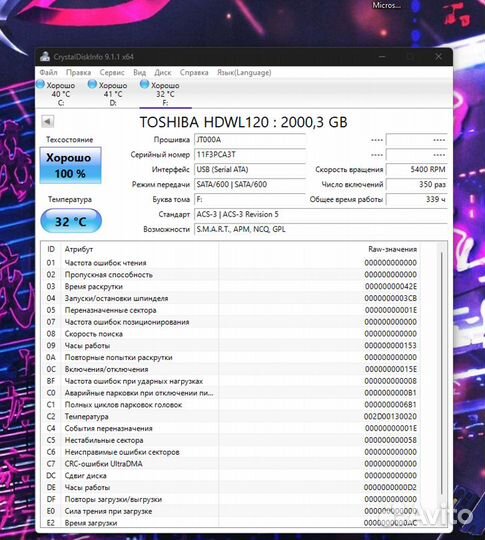Click the Интерфейс field USB (Serial ATA)

coord(250,169)
